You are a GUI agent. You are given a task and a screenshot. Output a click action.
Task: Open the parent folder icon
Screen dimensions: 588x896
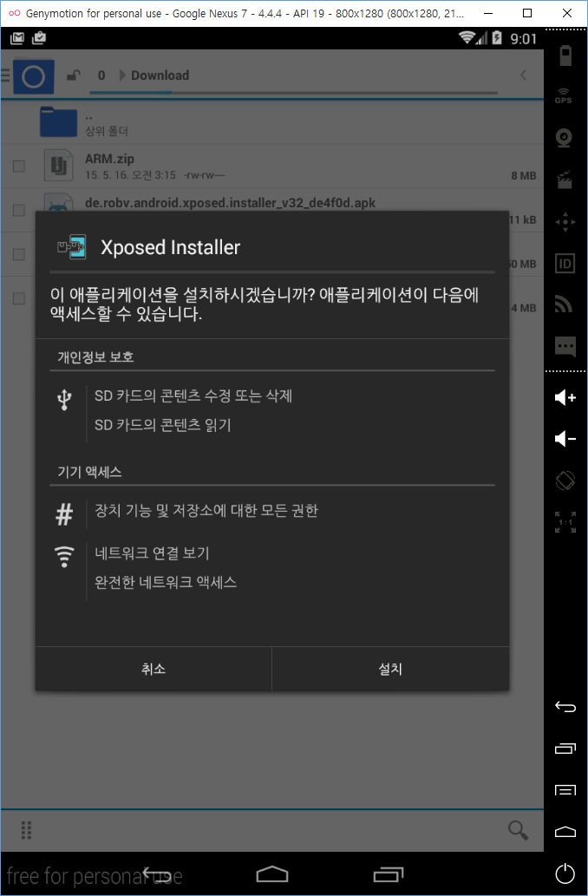click(58, 121)
